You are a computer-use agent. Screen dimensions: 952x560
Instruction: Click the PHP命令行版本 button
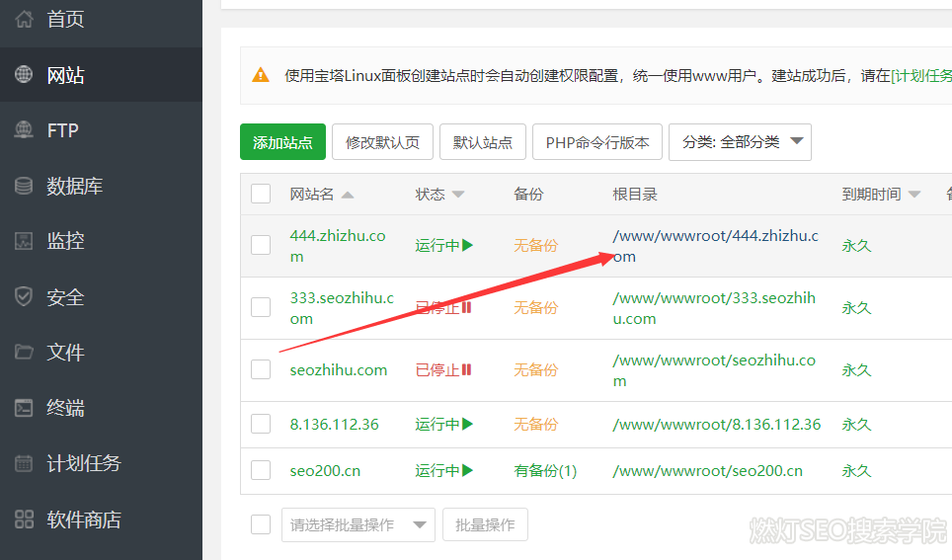pos(597,142)
